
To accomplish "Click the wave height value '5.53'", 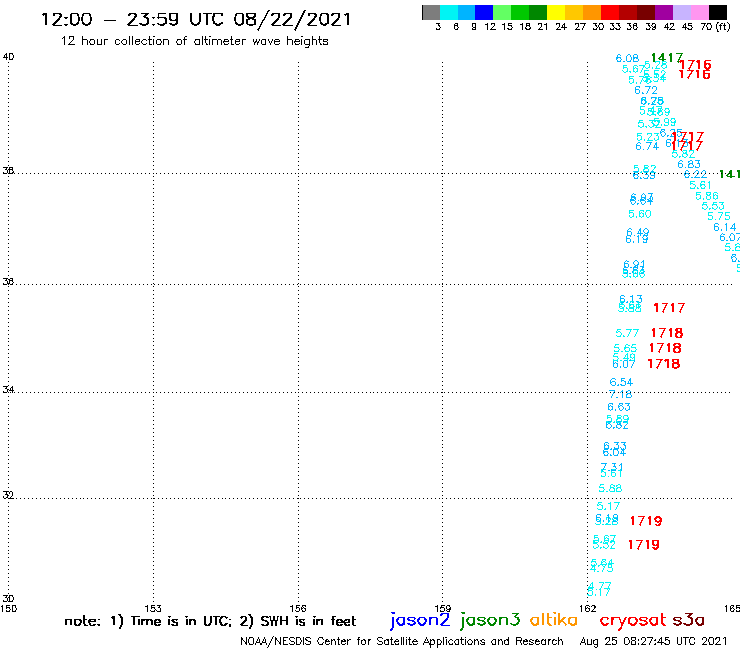I will click(x=713, y=206).
